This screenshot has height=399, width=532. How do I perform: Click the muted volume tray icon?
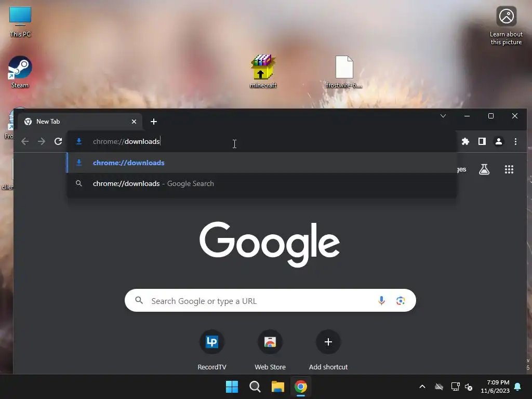pos(469,387)
